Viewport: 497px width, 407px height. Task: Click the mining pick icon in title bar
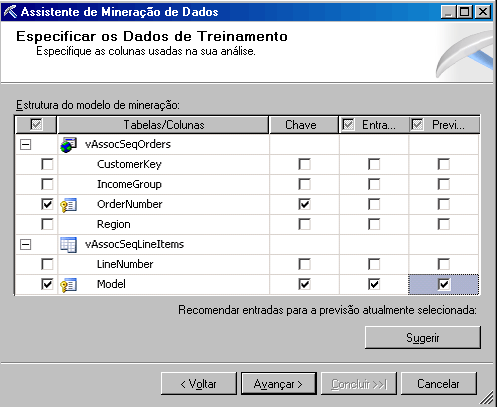point(10,12)
